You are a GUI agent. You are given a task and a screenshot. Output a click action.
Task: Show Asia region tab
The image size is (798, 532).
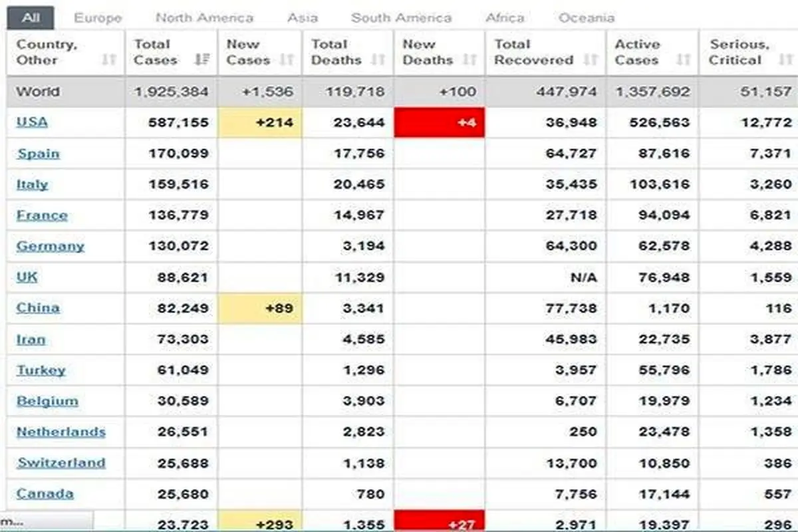[302, 18]
